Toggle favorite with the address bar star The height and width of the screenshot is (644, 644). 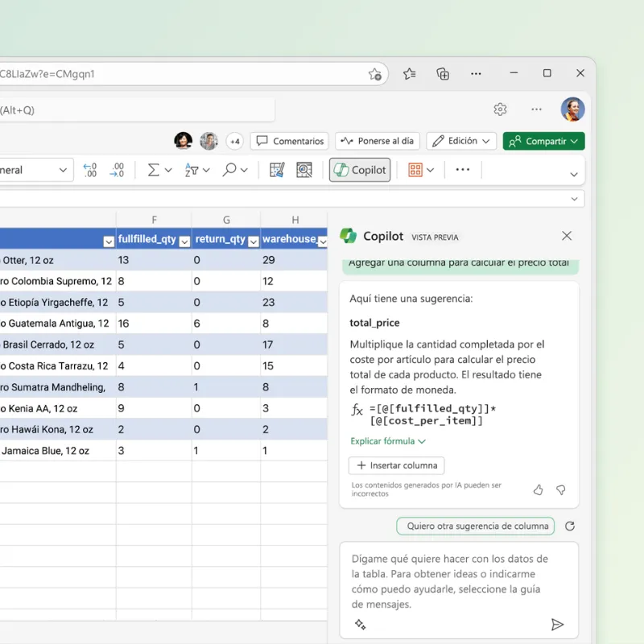(x=375, y=72)
